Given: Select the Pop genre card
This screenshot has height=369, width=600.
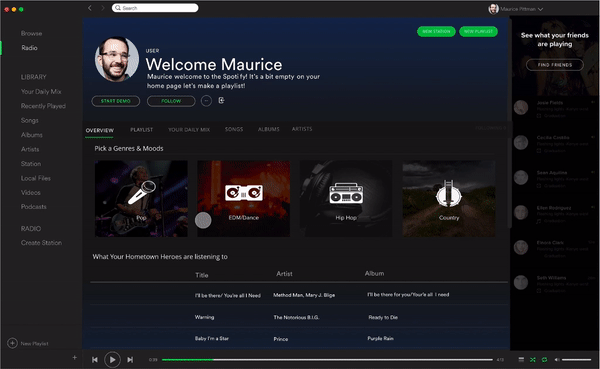Looking at the screenshot, I should [141, 199].
